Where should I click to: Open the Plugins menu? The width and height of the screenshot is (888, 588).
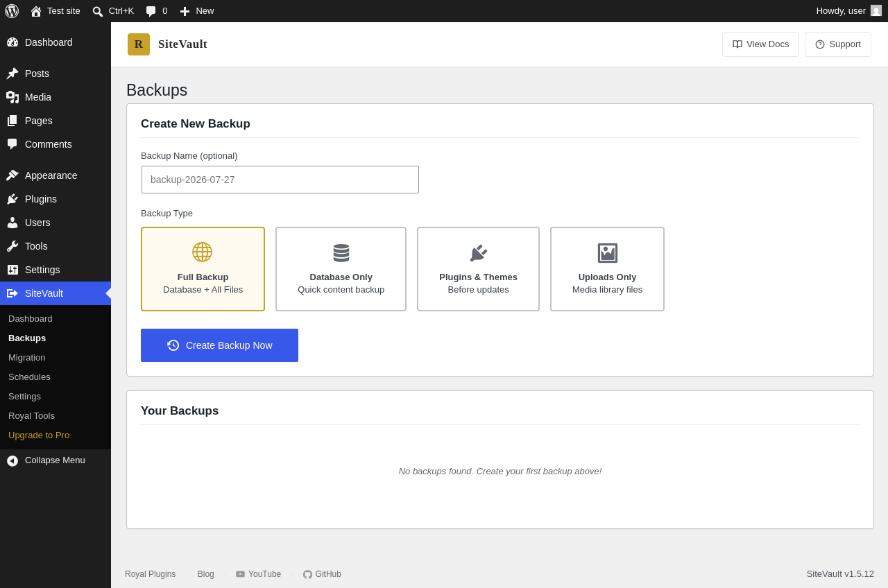[x=55, y=199]
